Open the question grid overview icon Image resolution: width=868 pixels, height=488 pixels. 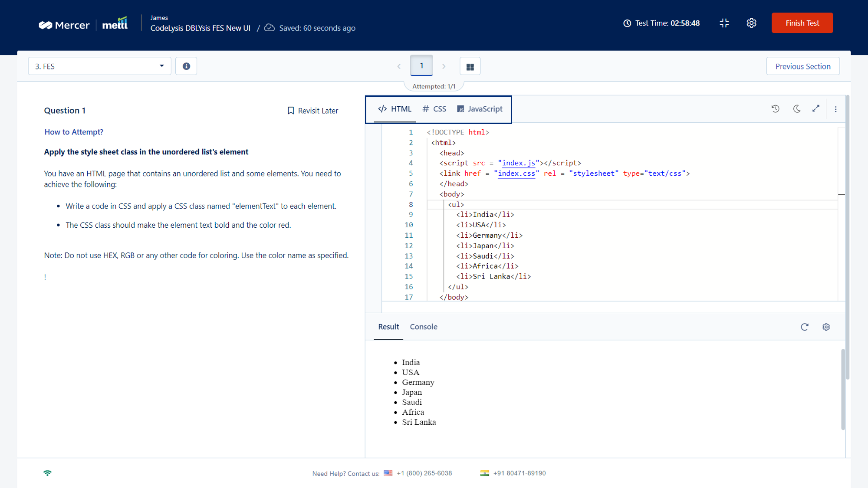point(470,66)
